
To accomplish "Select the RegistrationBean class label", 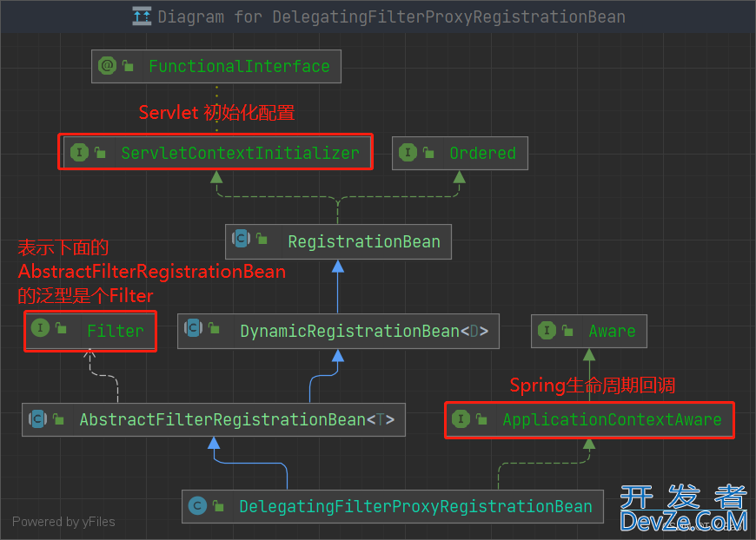I will tap(364, 241).
